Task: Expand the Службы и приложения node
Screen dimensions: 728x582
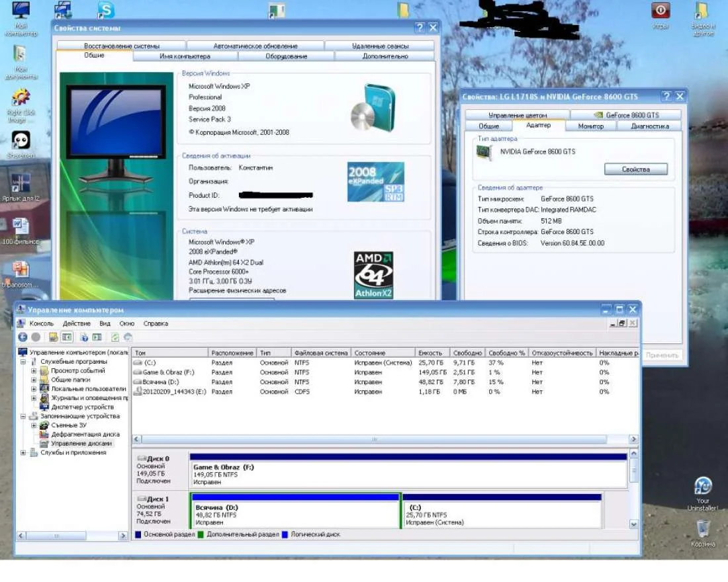Action: [24, 453]
